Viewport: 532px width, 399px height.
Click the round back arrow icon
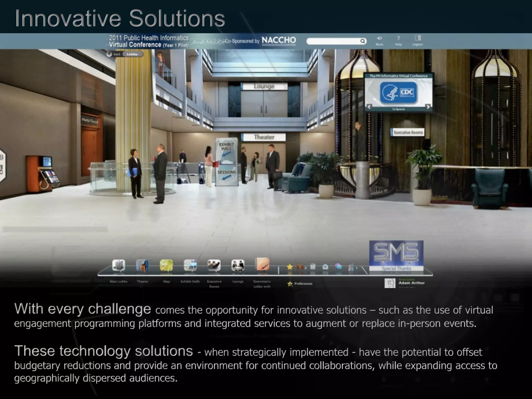click(109, 54)
